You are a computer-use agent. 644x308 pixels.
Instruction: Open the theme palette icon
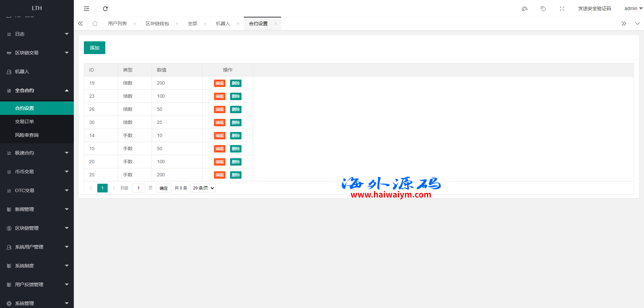tap(525, 9)
